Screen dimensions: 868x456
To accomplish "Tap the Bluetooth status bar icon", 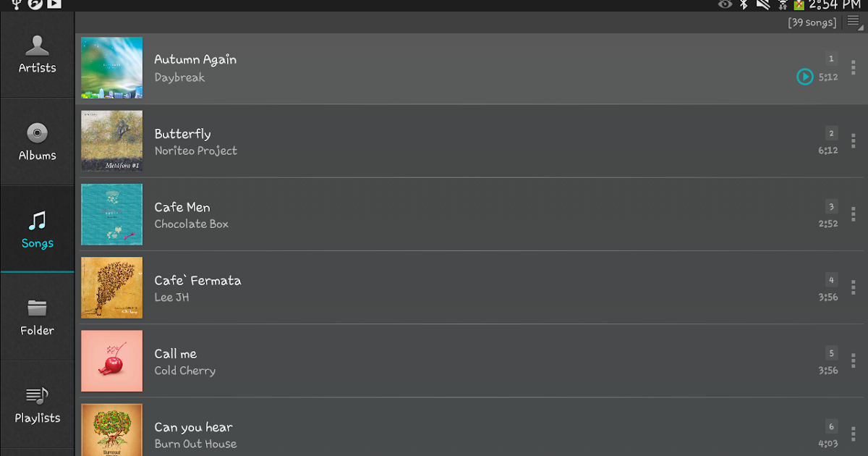I will (744, 4).
